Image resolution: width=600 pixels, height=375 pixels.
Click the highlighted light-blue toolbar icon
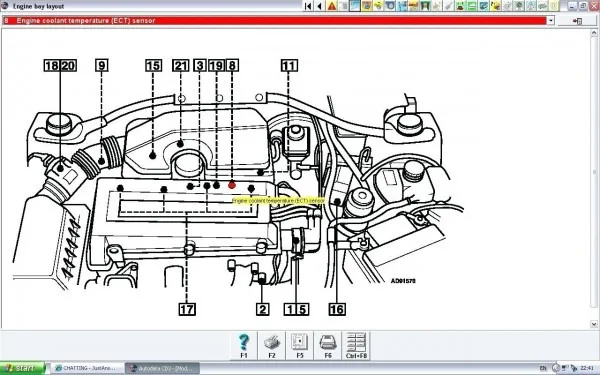click(354, 6)
